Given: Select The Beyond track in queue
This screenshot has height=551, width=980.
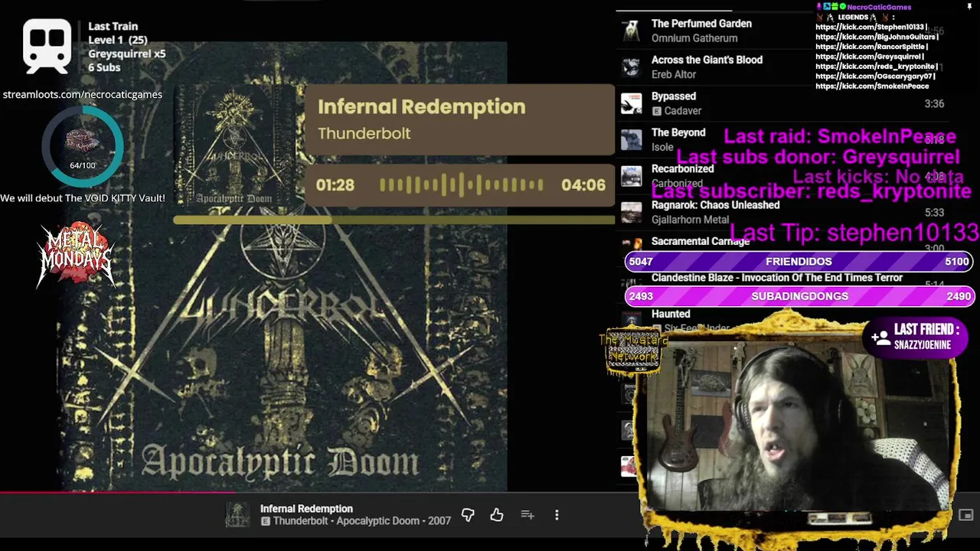Looking at the screenshot, I should [x=678, y=132].
